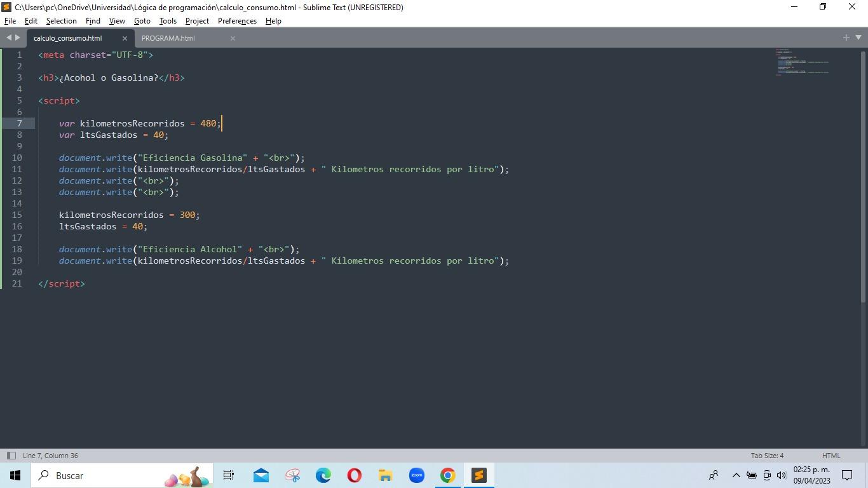Place cursor on the h3 heading line

tap(111, 78)
